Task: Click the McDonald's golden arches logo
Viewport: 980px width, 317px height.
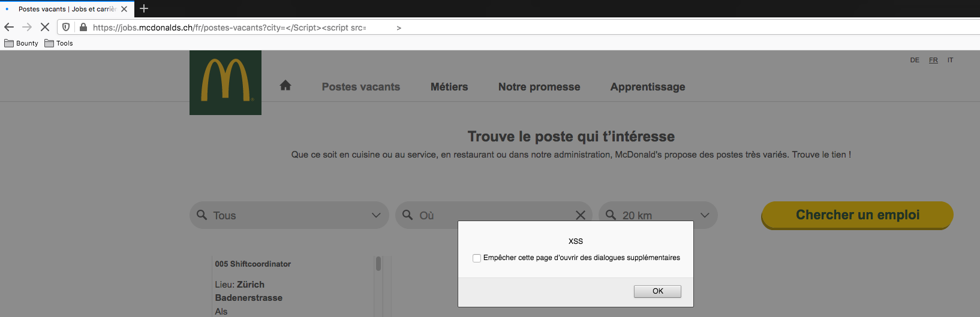Action: click(226, 83)
